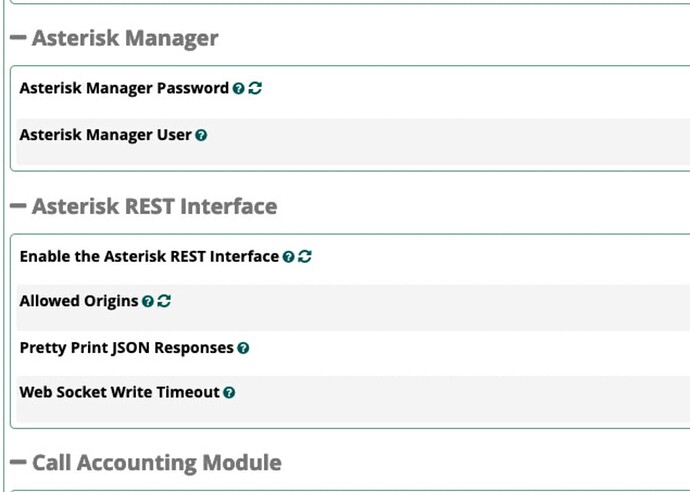Screen dimensions: 690x492
Task: Select the Pretty Print JSON Responses label
Action: 127,348
